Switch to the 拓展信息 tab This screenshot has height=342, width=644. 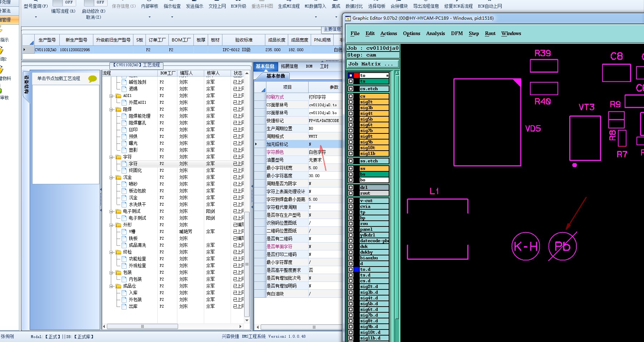point(289,66)
